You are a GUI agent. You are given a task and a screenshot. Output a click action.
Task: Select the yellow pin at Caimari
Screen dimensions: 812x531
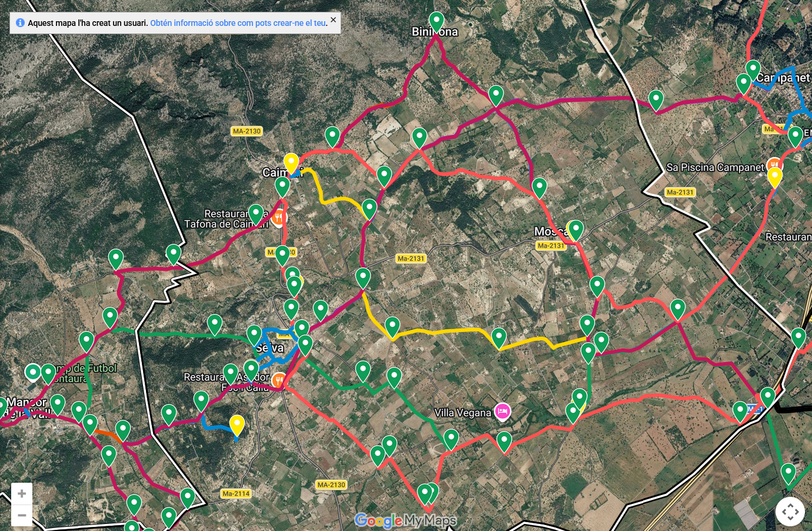(291, 163)
